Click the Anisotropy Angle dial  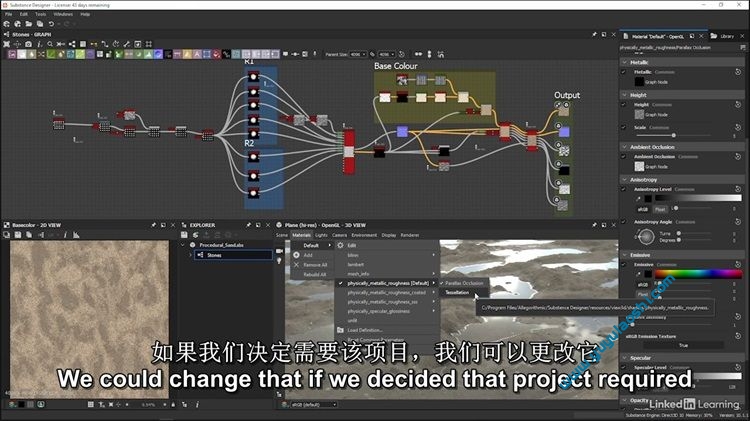click(646, 236)
